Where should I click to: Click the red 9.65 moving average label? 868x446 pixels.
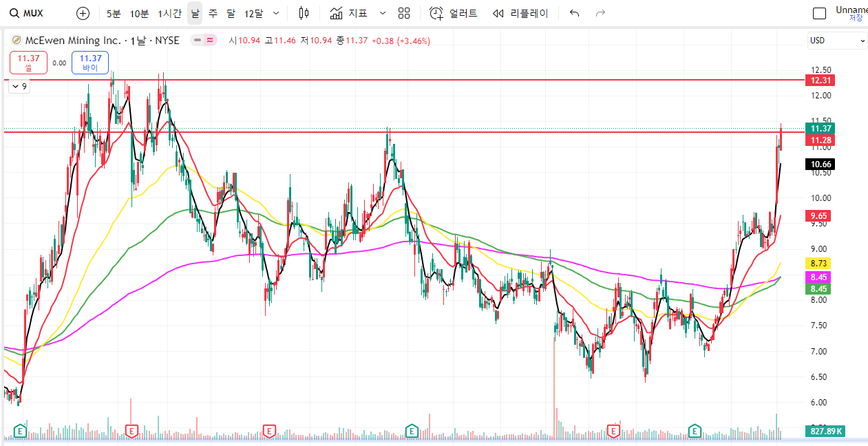click(x=819, y=215)
